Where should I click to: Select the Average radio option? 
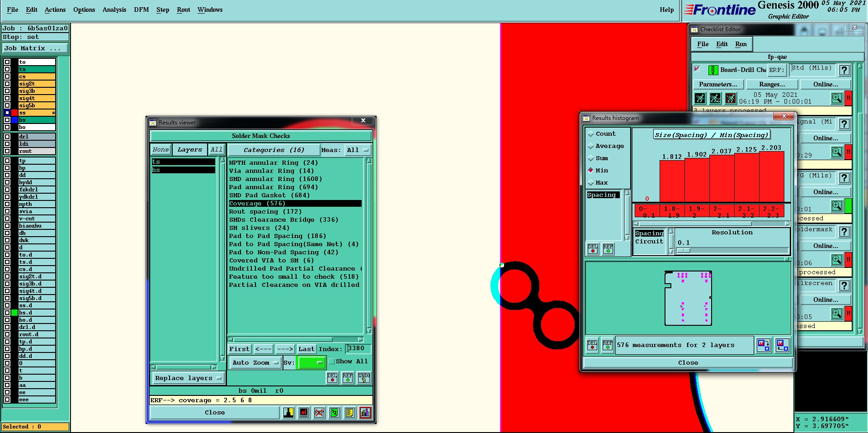(x=590, y=146)
